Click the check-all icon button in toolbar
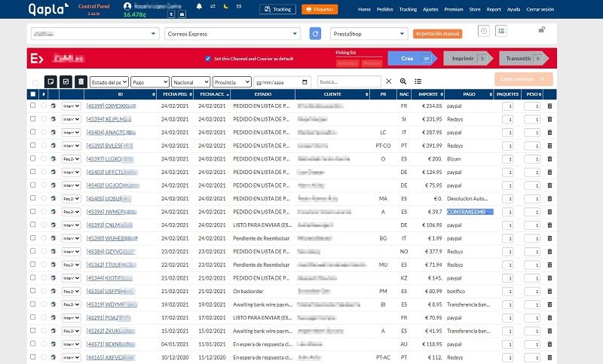Viewport: 603px width, 364px height. 66,81
